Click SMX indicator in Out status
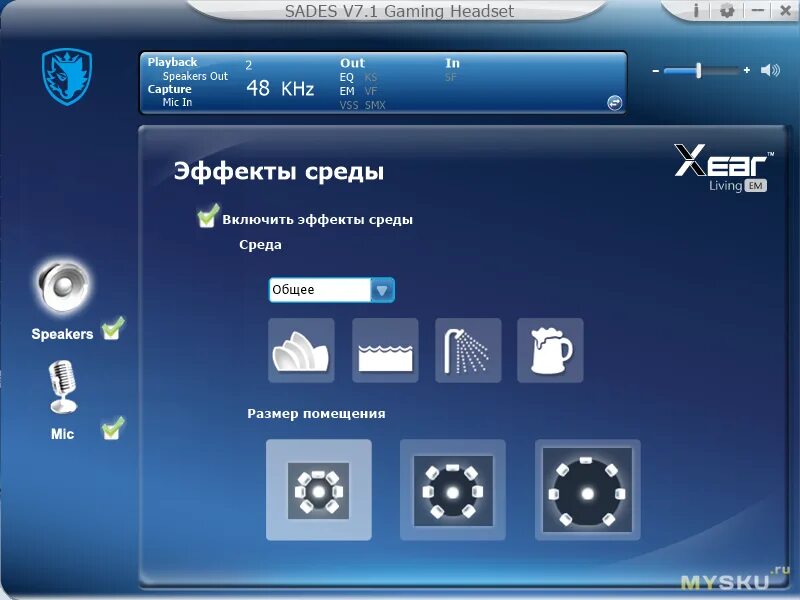 click(375, 105)
